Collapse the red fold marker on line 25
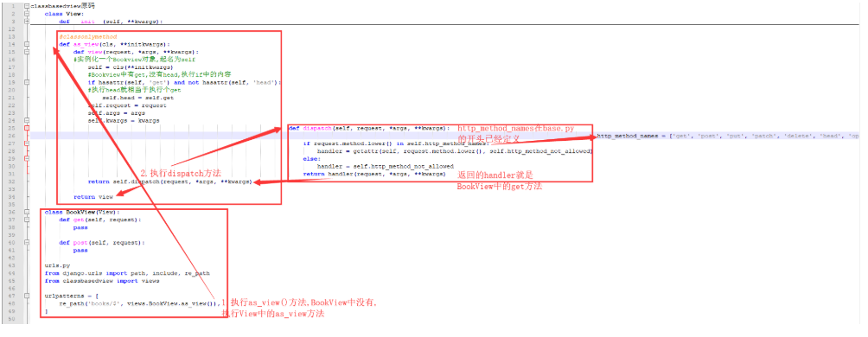 [27, 128]
